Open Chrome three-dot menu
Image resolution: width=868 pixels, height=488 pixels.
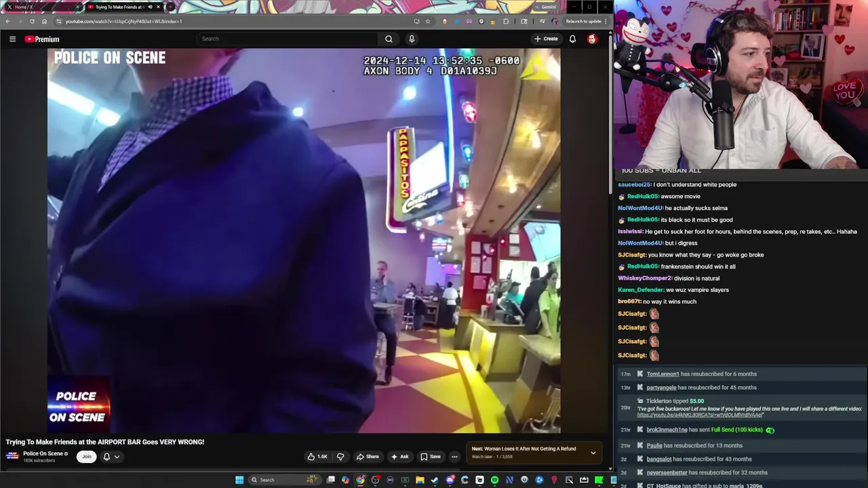606,21
